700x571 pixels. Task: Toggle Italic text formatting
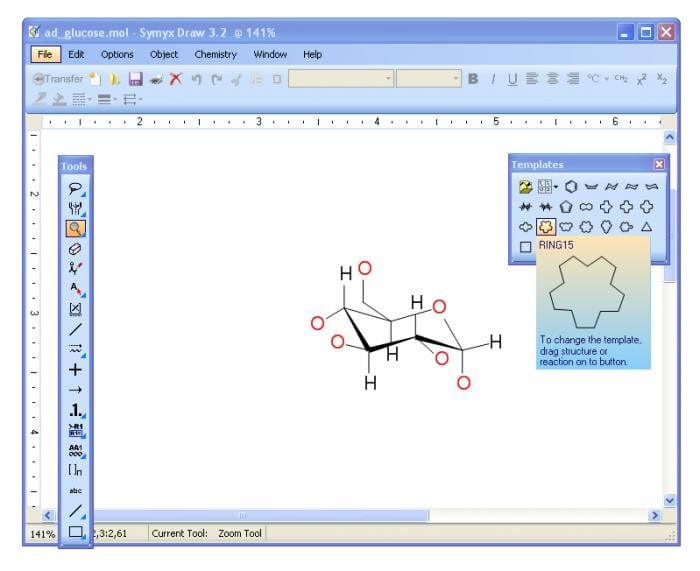[493, 78]
